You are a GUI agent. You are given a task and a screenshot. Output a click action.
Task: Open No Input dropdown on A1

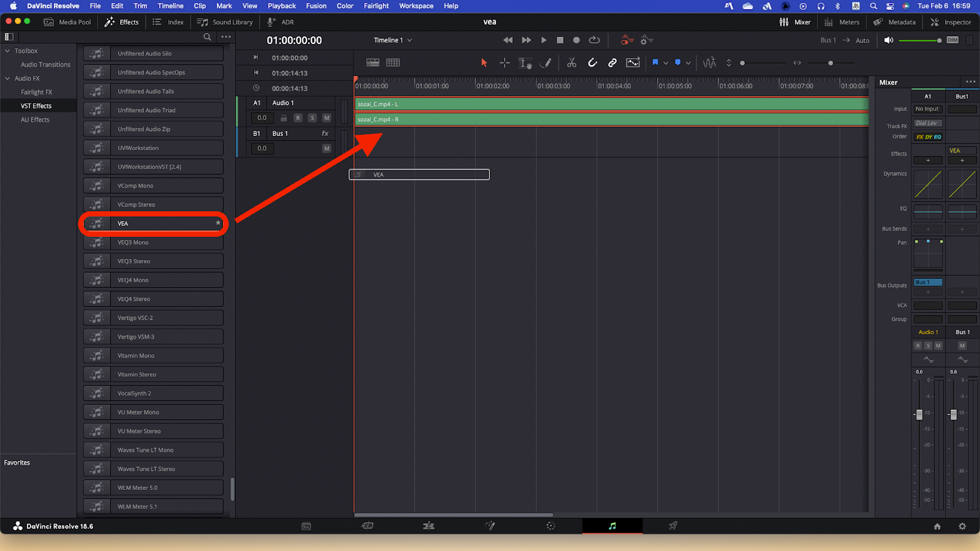928,109
